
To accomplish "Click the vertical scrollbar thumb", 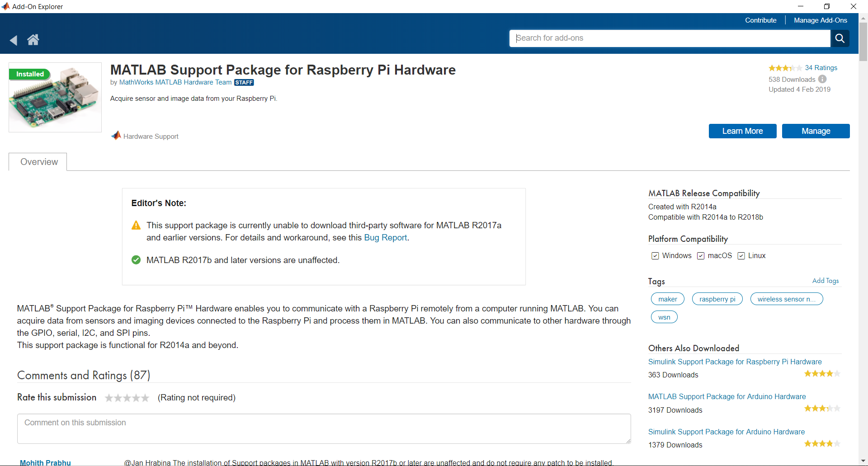I will pyautogui.click(x=863, y=42).
